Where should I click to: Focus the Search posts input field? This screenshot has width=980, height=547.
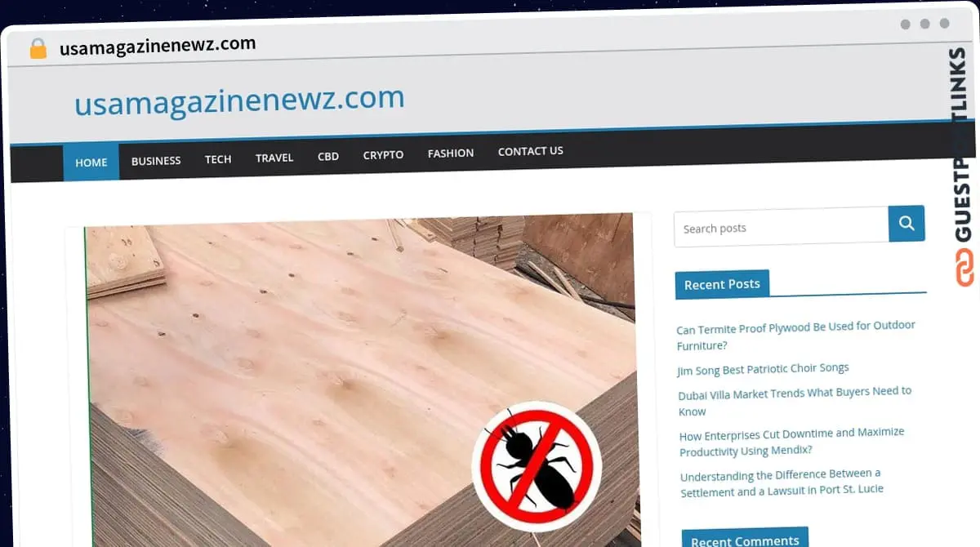[x=782, y=227]
